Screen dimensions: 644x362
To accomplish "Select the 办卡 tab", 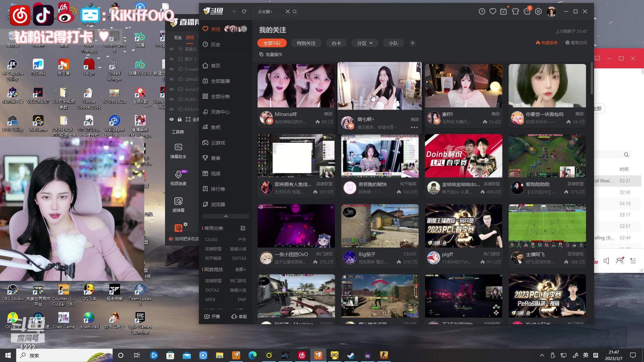I will coord(336,43).
